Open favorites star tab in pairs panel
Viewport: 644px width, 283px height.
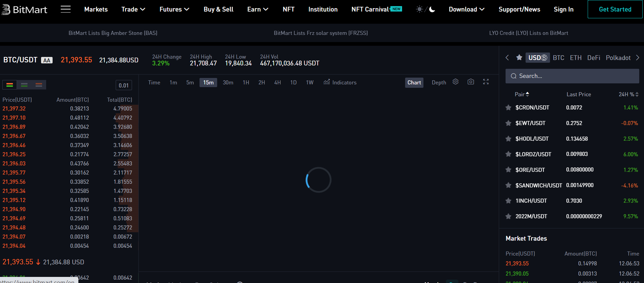[x=519, y=58]
